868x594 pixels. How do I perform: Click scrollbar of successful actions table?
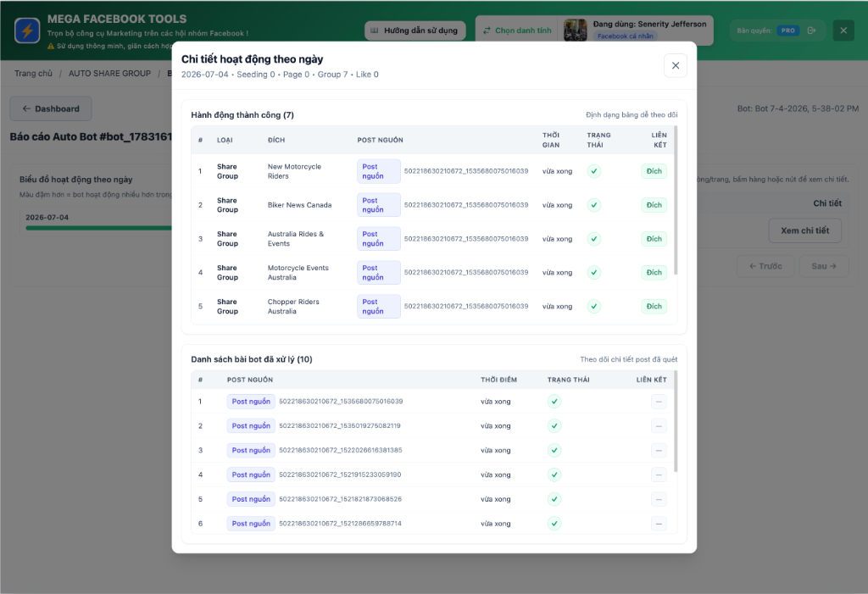(676, 200)
